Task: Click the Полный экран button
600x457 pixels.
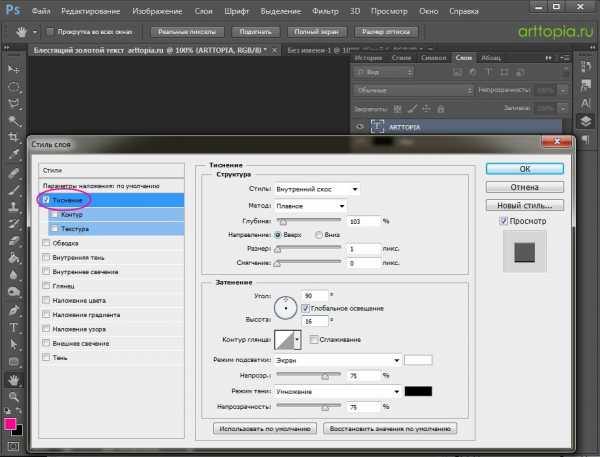Action: coord(316,32)
